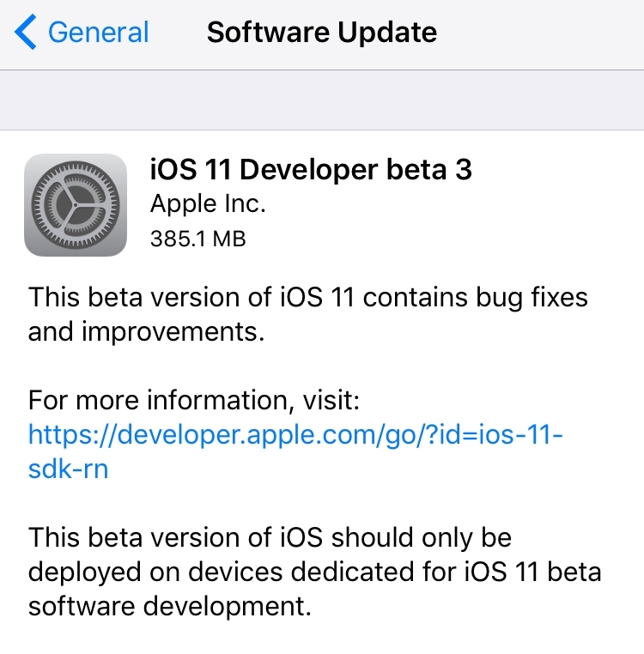Tap the iOS 11 Developer beta 3 heading
The width and height of the screenshot is (644, 654).
(x=311, y=169)
